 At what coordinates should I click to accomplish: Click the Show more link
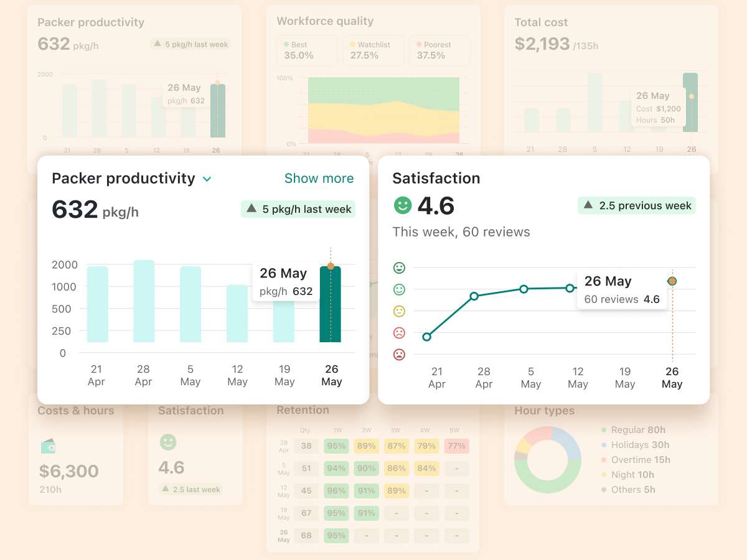coord(319,179)
